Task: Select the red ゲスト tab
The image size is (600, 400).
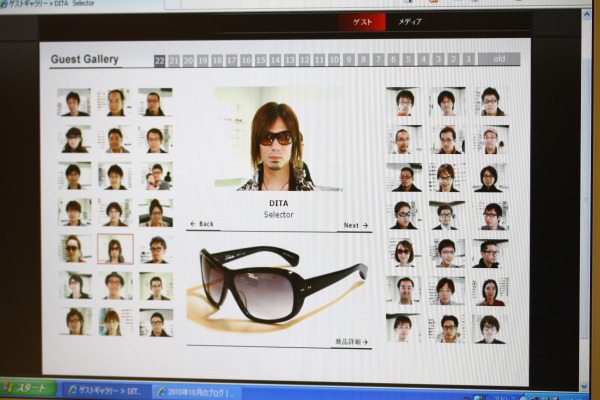Action: tap(362, 22)
